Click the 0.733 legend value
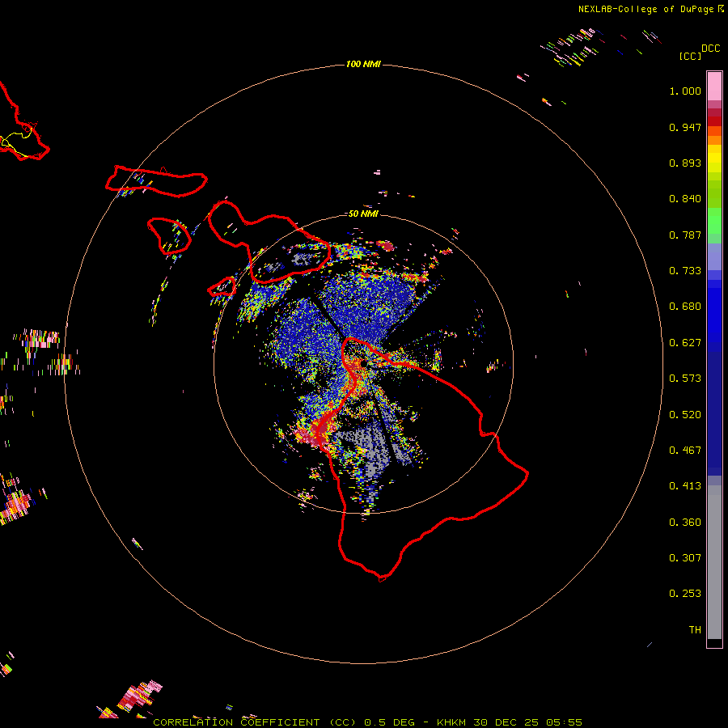 pyautogui.click(x=685, y=271)
